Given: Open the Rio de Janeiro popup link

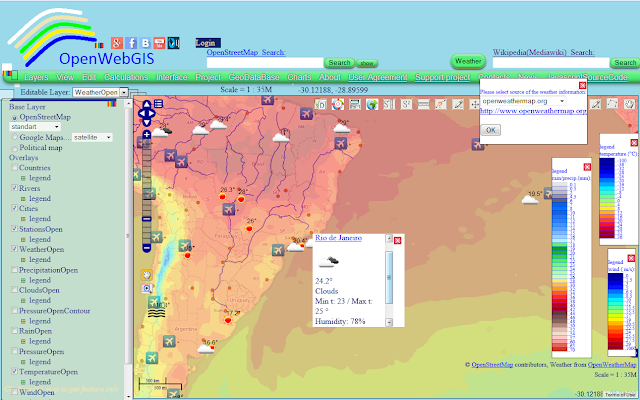Looking at the screenshot, I should [338, 238].
